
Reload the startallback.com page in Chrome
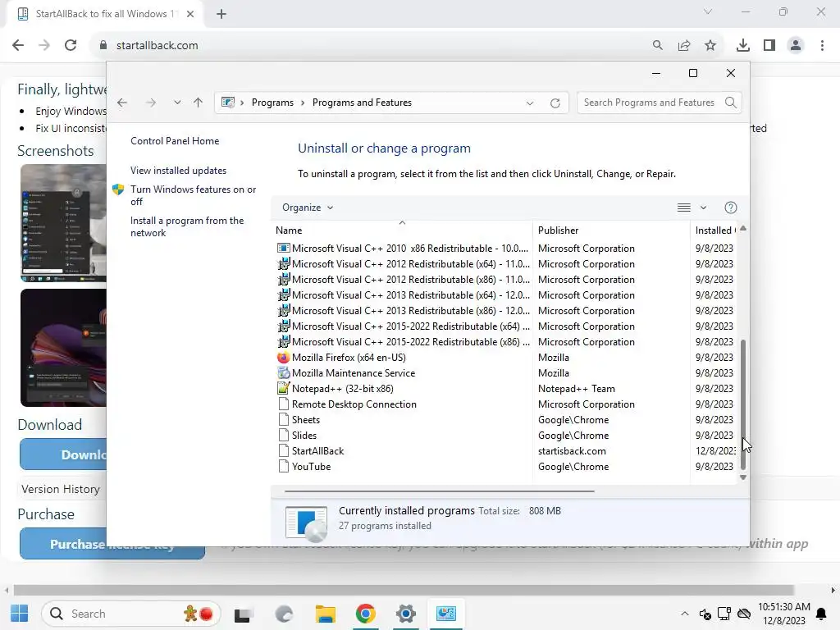[x=71, y=45]
